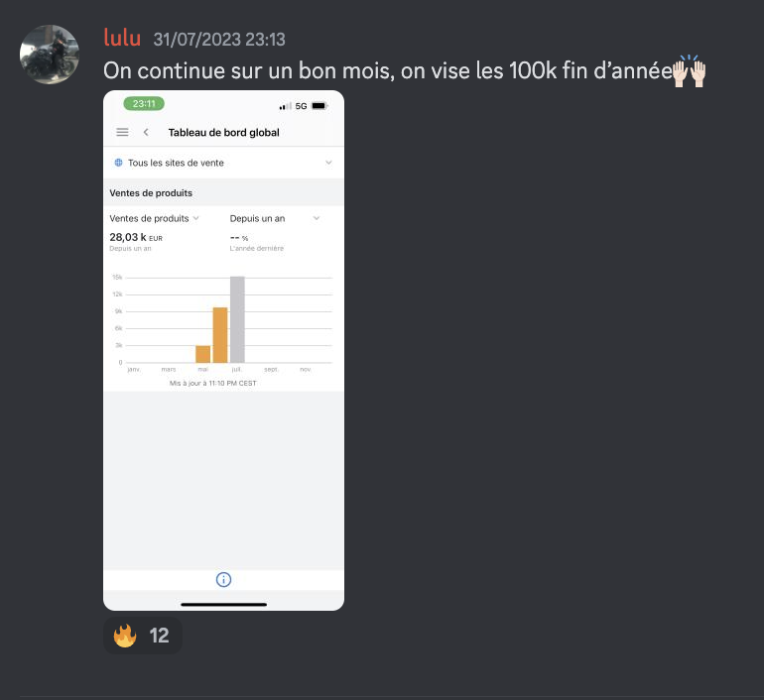This screenshot has height=700, width=764.
Task: Click the Tableau de bord global title
Action: click(223, 133)
